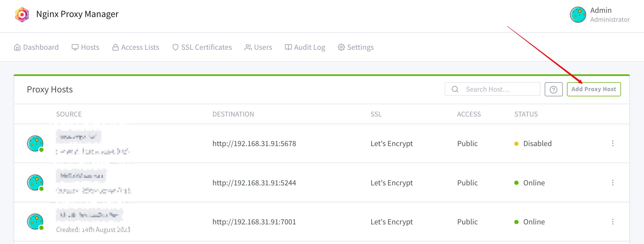
Task: Open the Audit Log page
Action: point(305,47)
